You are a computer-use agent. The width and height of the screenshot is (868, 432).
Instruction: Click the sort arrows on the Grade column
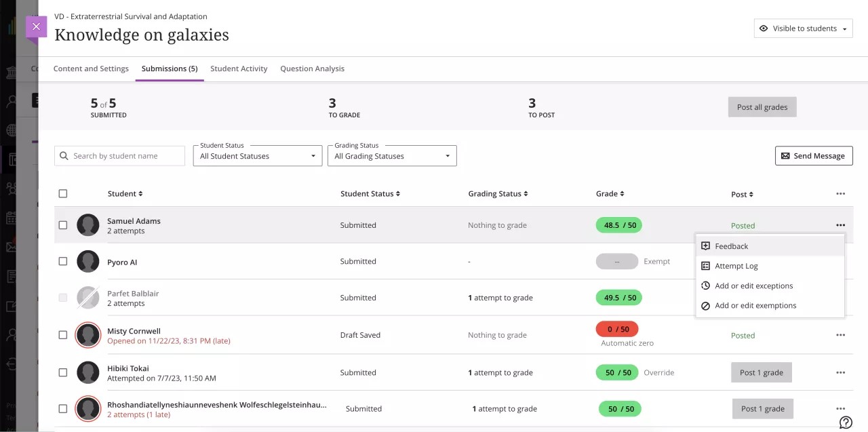[x=623, y=193]
